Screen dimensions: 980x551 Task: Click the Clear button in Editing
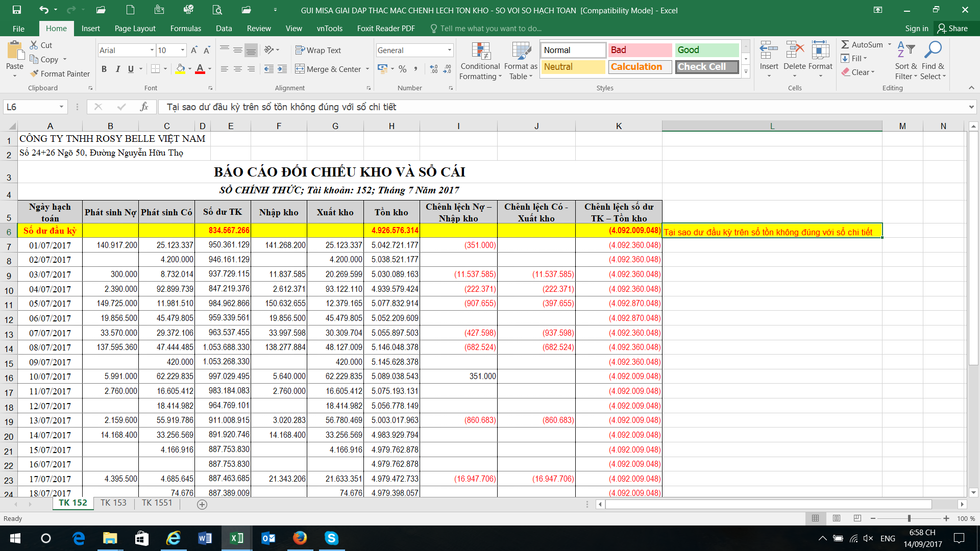[x=859, y=72]
